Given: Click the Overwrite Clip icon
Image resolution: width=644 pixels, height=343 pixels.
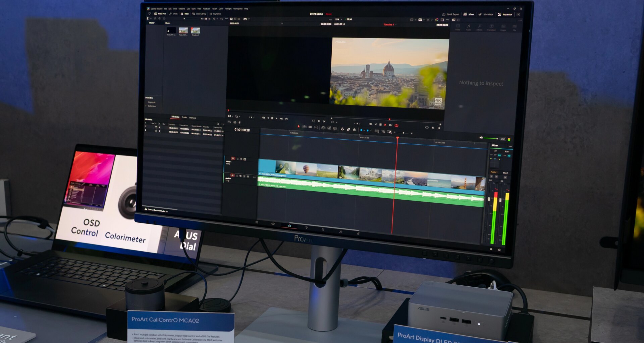Looking at the screenshot, I should [329, 128].
